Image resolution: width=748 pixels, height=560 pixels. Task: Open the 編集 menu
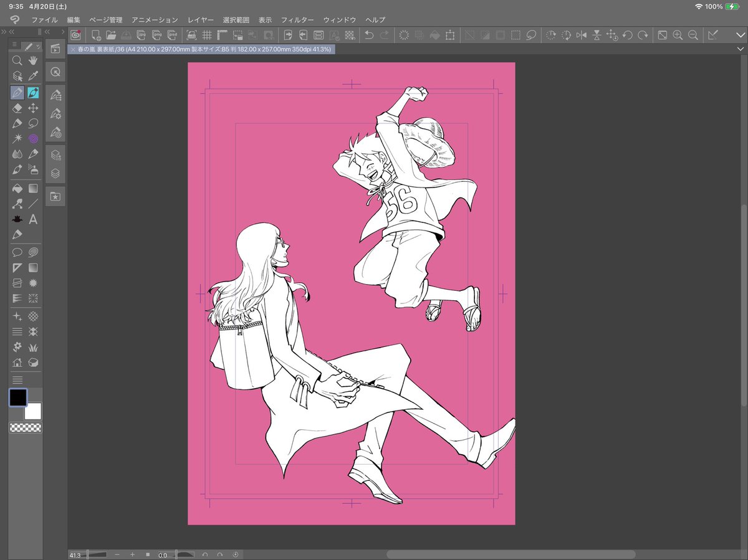[74, 20]
